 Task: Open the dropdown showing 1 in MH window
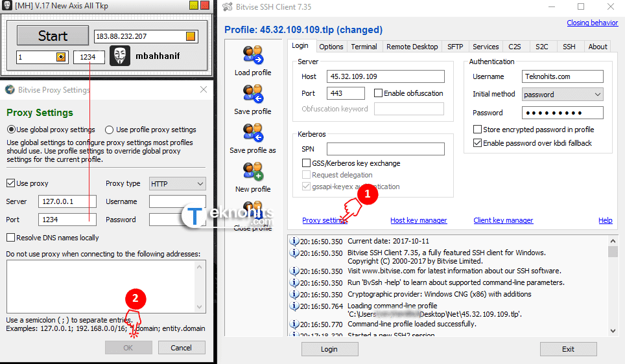point(60,57)
